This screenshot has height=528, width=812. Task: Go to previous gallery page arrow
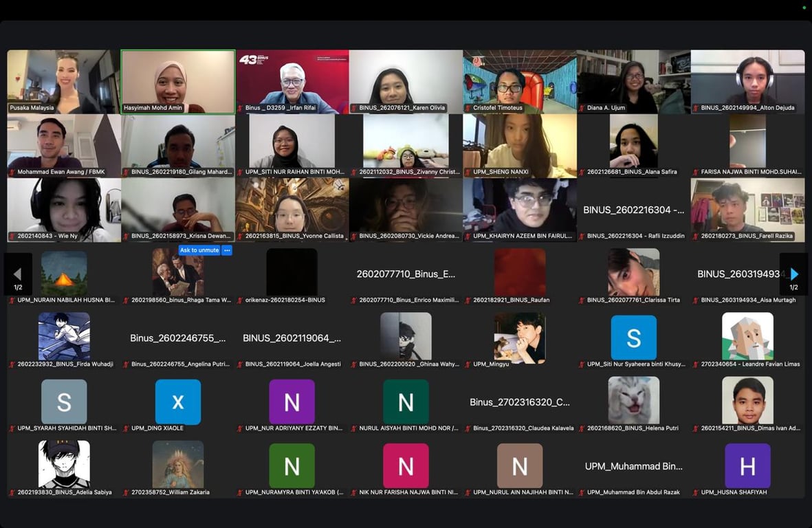click(x=18, y=274)
